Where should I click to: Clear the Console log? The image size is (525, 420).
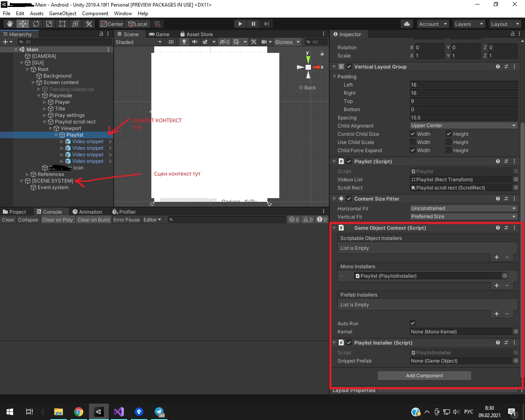8,220
